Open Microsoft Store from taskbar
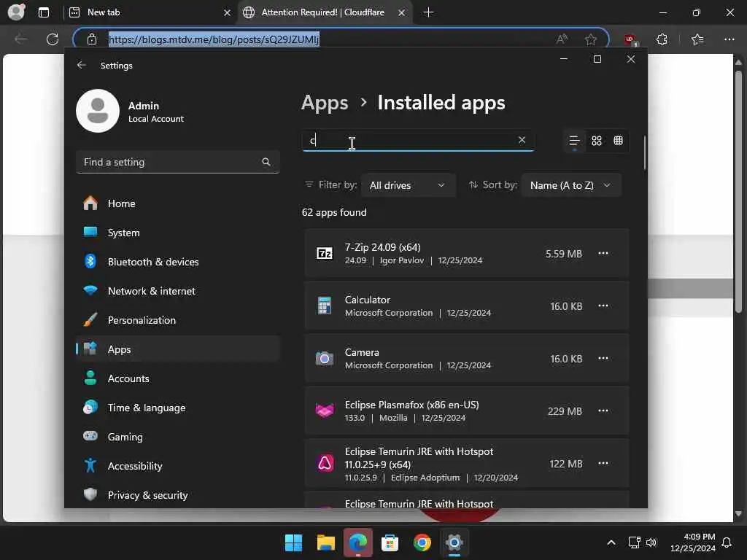Screen dimensions: 747x560 click(x=390, y=542)
